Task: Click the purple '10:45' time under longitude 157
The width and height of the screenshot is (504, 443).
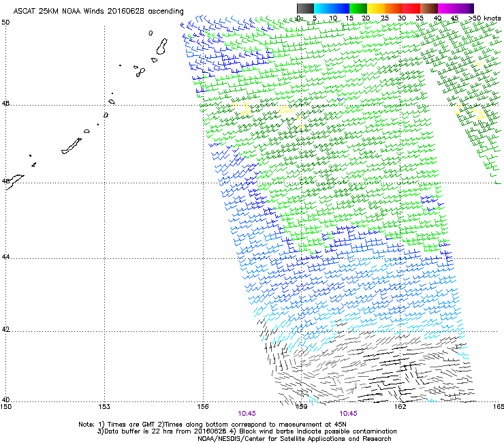Action: pyautogui.click(x=247, y=414)
